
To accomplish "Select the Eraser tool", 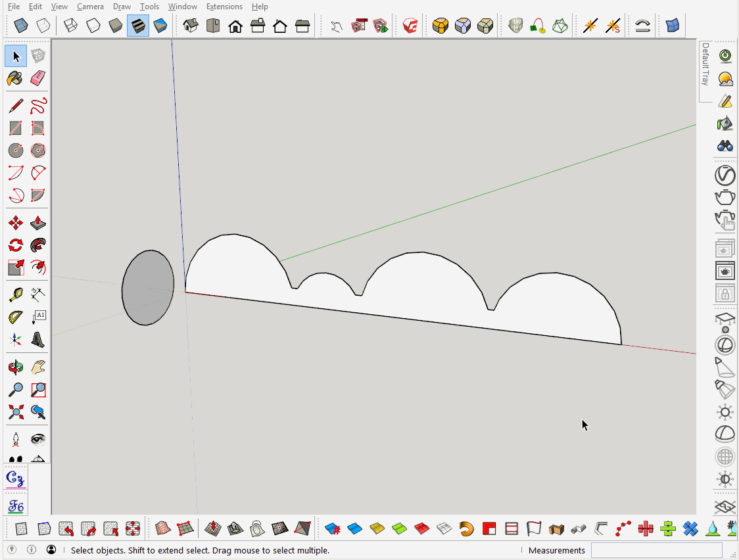I will 38,78.
